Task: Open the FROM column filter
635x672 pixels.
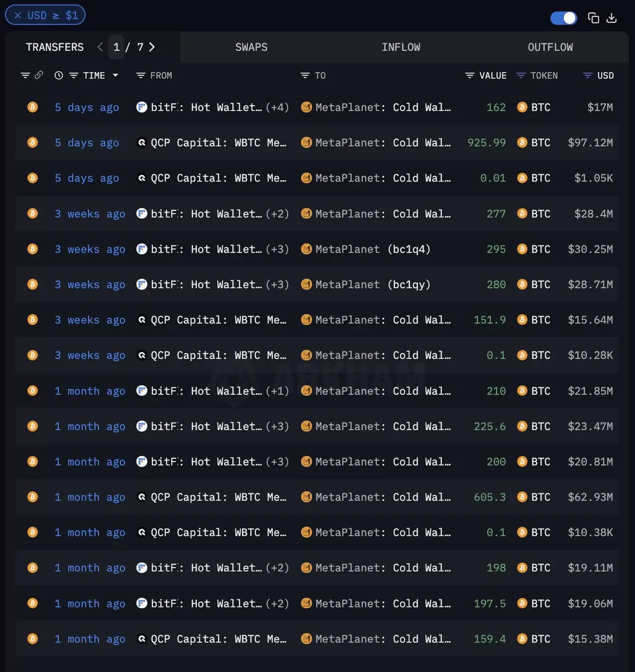Action: click(141, 76)
